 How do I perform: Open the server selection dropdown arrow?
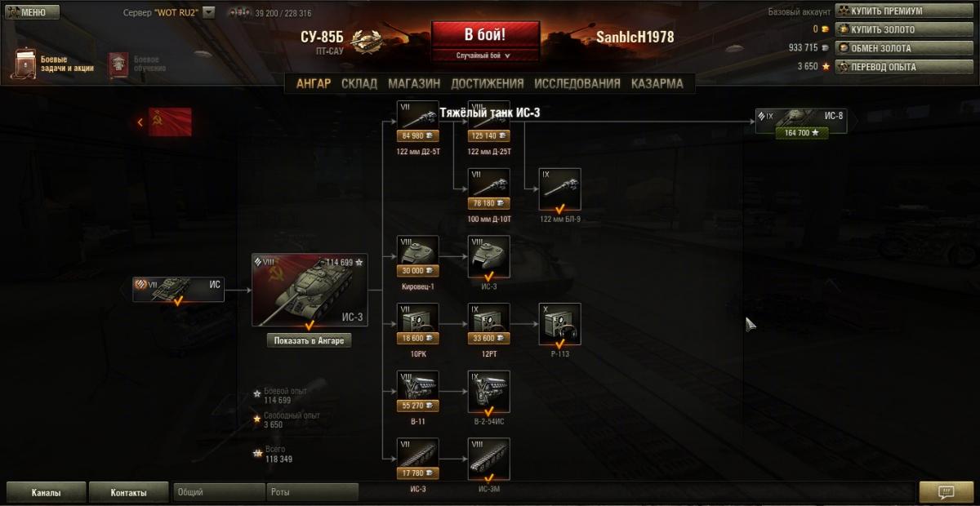[x=208, y=12]
